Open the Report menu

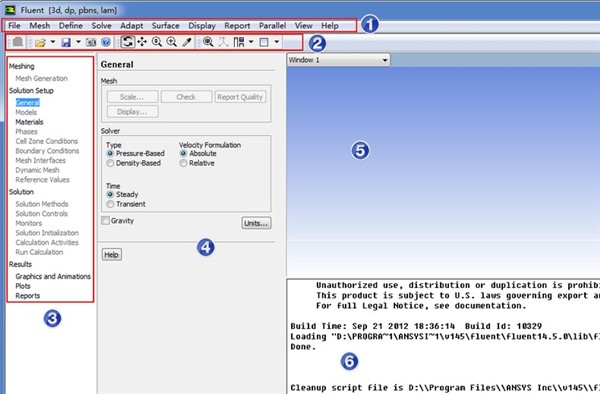click(x=237, y=26)
